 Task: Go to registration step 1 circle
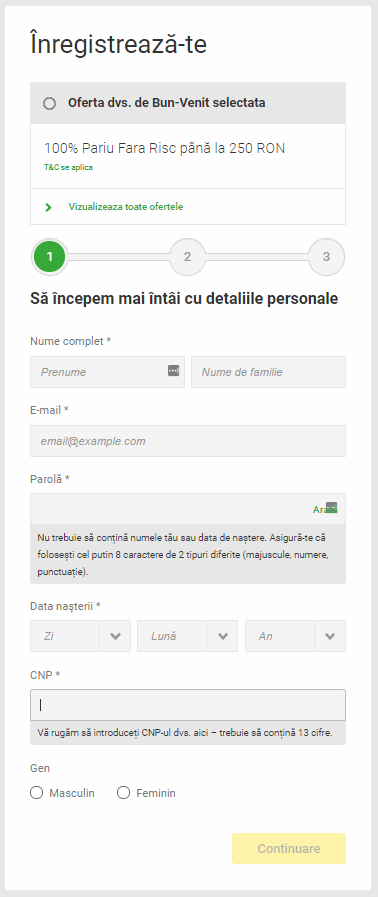pos(50,257)
